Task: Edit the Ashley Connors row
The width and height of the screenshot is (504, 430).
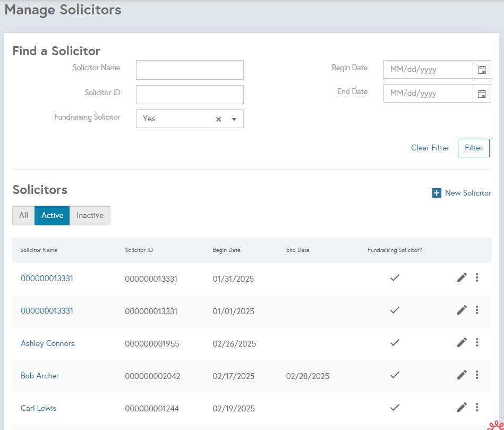Action: pyautogui.click(x=462, y=342)
